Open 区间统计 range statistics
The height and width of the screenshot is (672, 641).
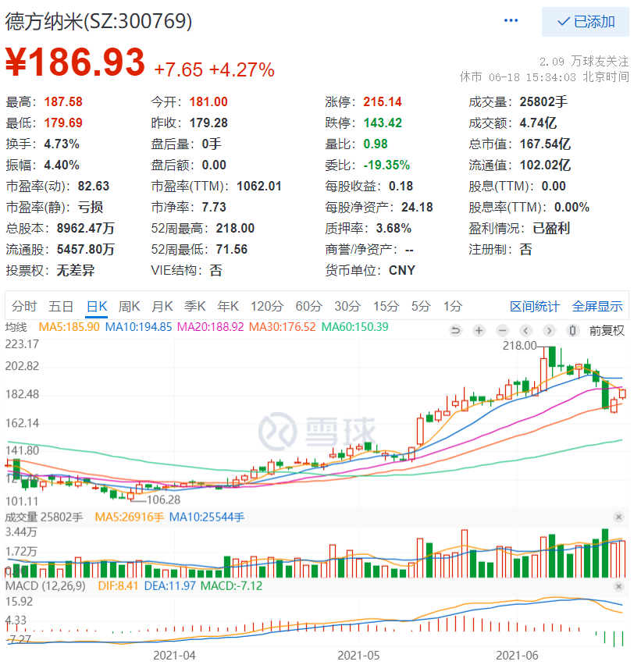pyautogui.click(x=535, y=306)
